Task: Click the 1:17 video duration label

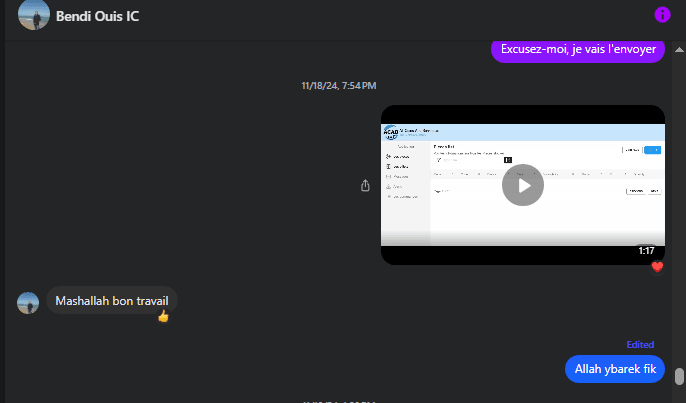Action: point(646,251)
